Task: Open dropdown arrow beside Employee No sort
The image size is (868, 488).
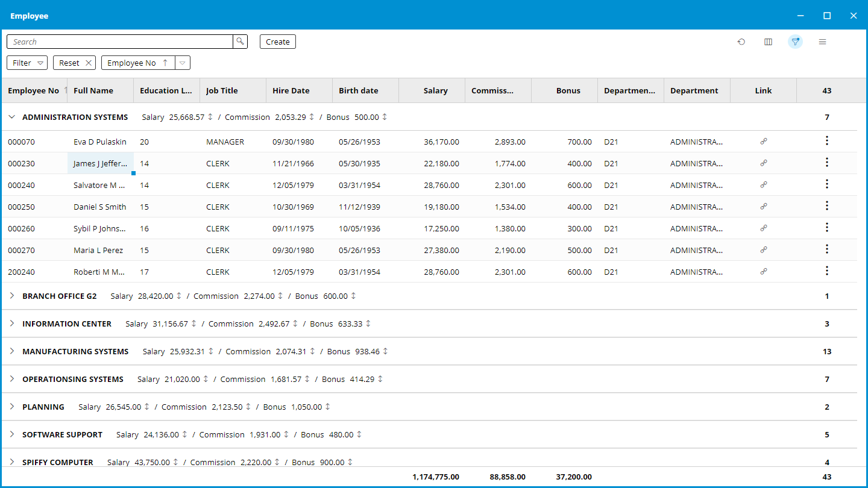Action: [183, 63]
